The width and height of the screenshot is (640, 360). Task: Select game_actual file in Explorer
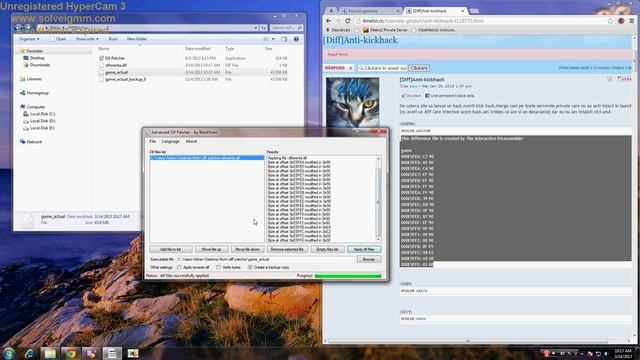coord(116,72)
